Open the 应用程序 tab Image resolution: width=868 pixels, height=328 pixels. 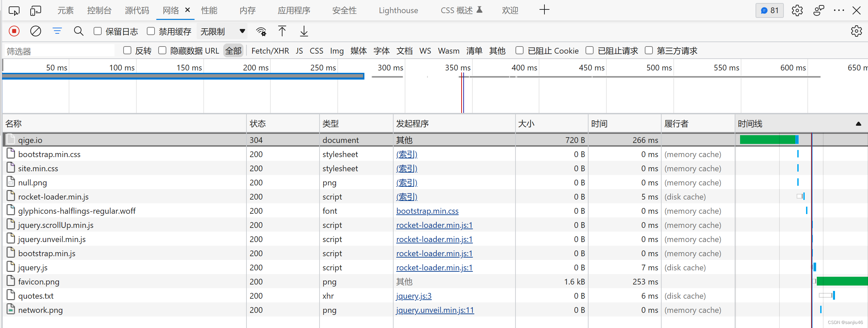294,10
